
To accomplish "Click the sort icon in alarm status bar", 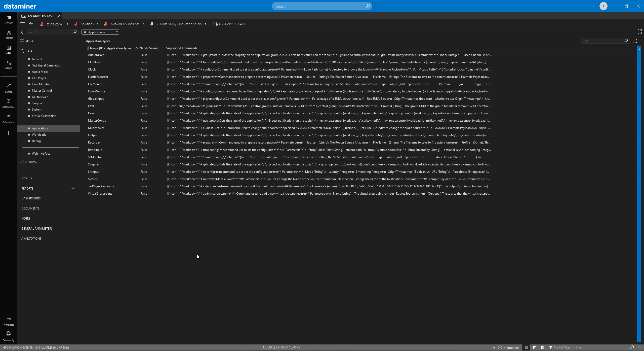I will point(534,347).
